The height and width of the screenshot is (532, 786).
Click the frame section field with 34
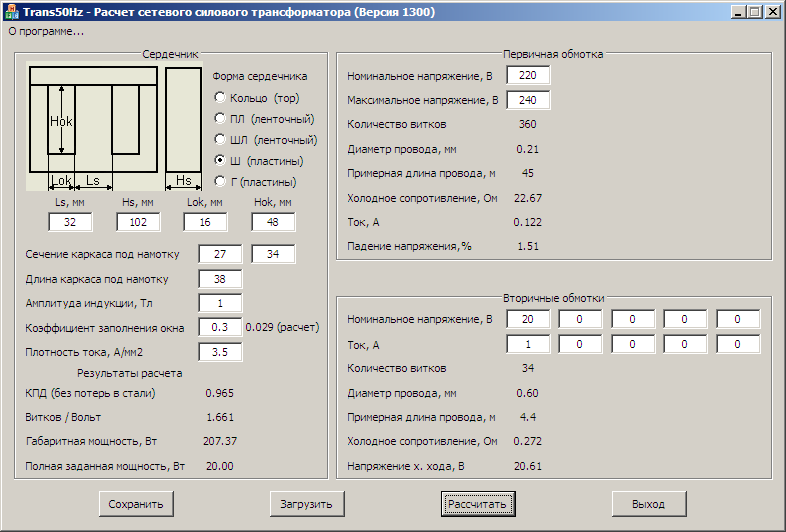pyautogui.click(x=273, y=254)
